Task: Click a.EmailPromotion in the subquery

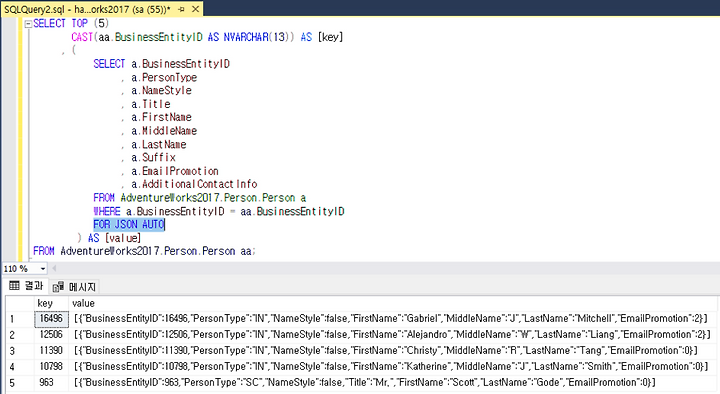Action: coord(175,171)
